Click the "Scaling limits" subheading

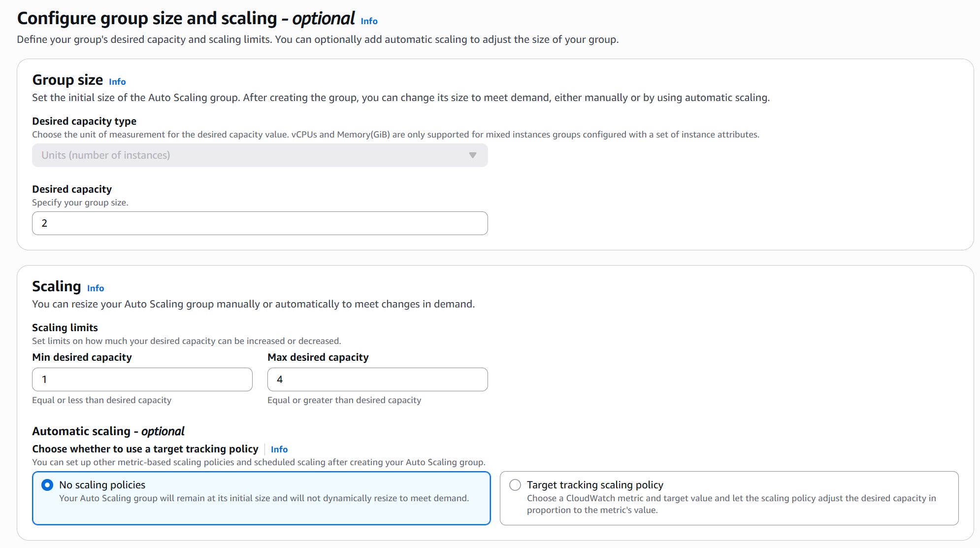[x=65, y=328]
